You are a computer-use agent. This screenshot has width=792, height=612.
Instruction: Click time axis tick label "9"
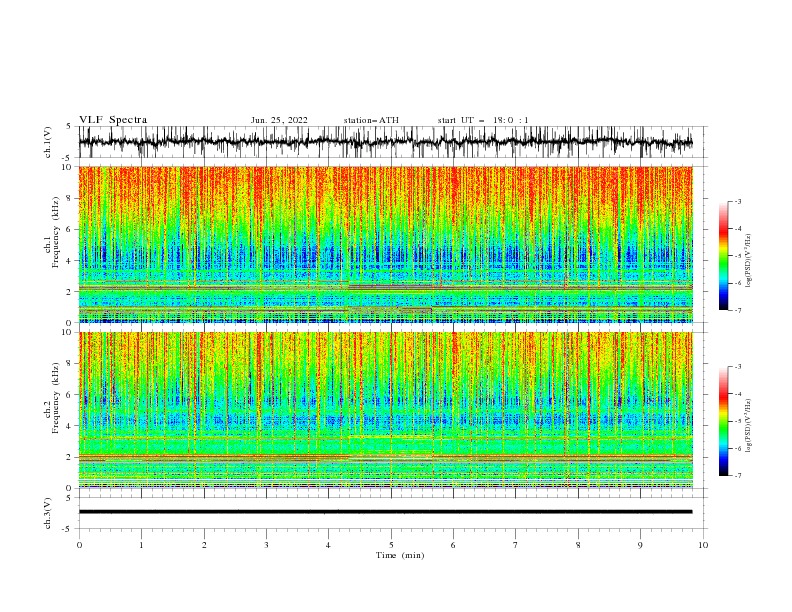point(640,545)
